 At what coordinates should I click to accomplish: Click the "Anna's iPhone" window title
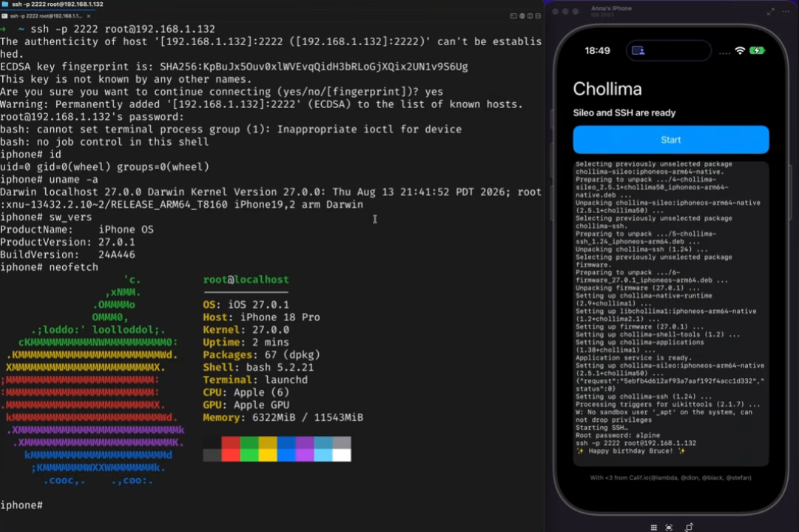point(612,8)
